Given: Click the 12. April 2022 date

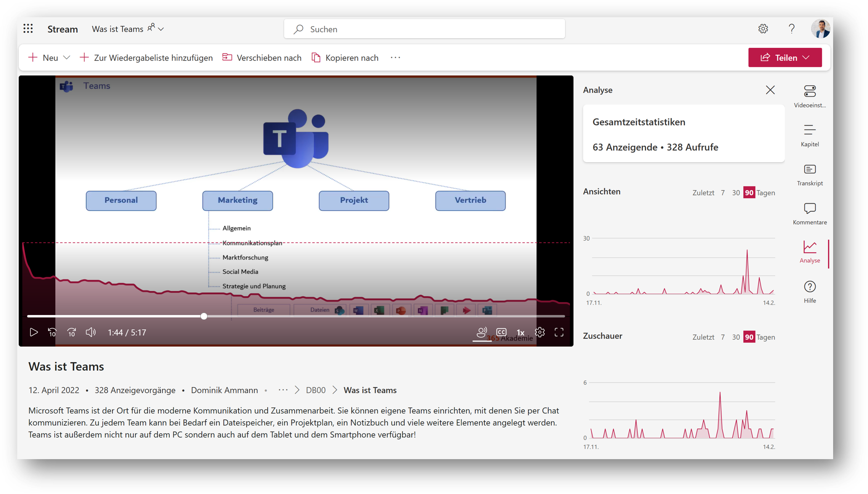Looking at the screenshot, I should tap(54, 390).
